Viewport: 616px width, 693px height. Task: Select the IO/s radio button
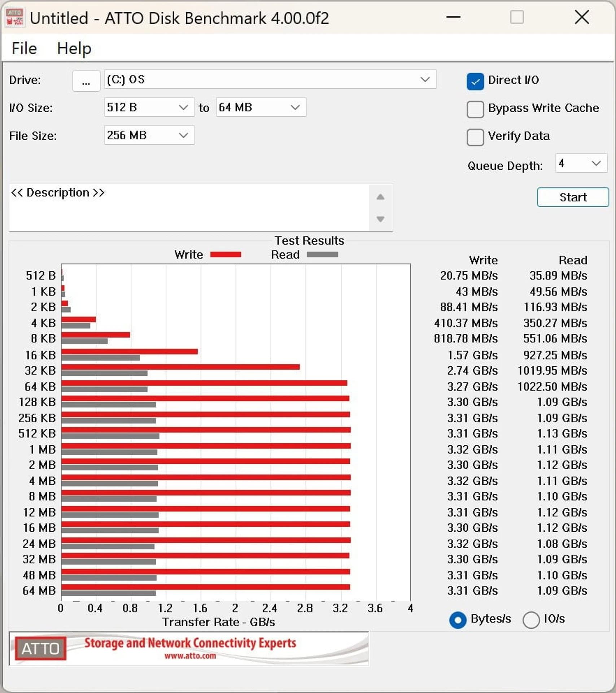pyautogui.click(x=531, y=620)
